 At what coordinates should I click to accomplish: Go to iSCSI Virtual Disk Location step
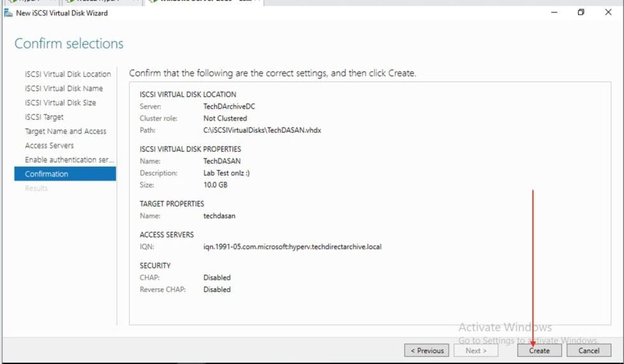[68, 74]
